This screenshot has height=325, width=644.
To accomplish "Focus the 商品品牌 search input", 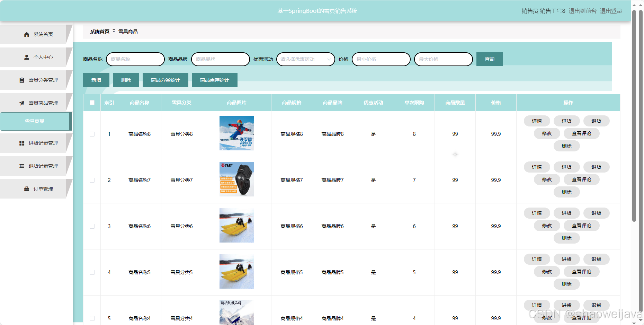I will 221,59.
